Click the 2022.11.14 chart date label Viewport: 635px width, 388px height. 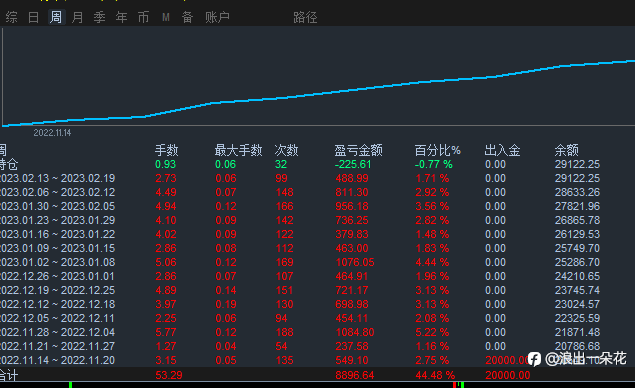(x=52, y=133)
